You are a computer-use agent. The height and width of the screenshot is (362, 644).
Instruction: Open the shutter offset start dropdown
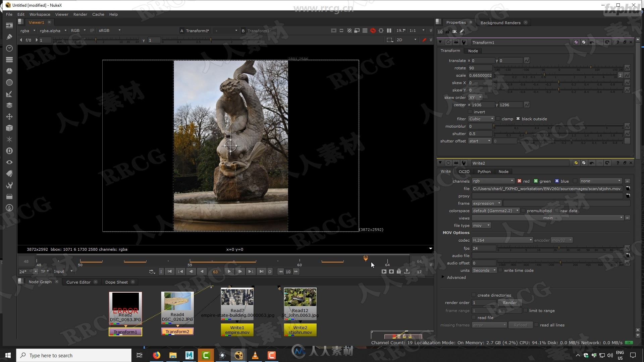coord(480,141)
